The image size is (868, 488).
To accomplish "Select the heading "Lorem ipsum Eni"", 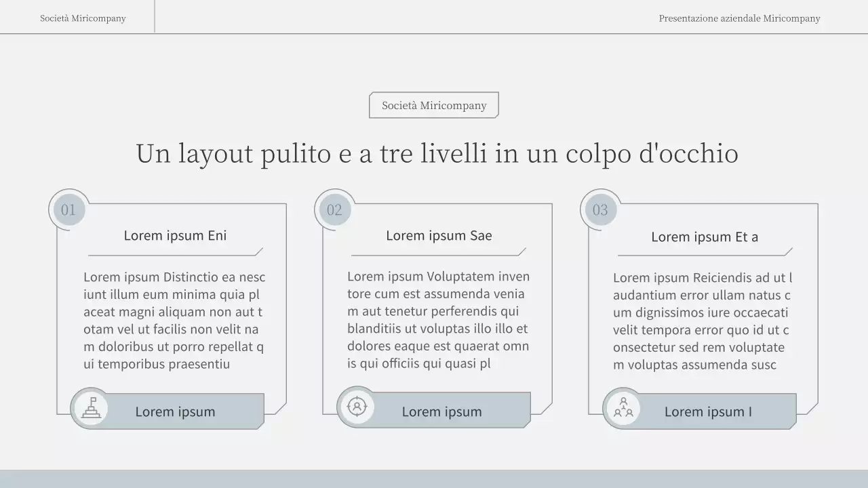I will (176, 235).
